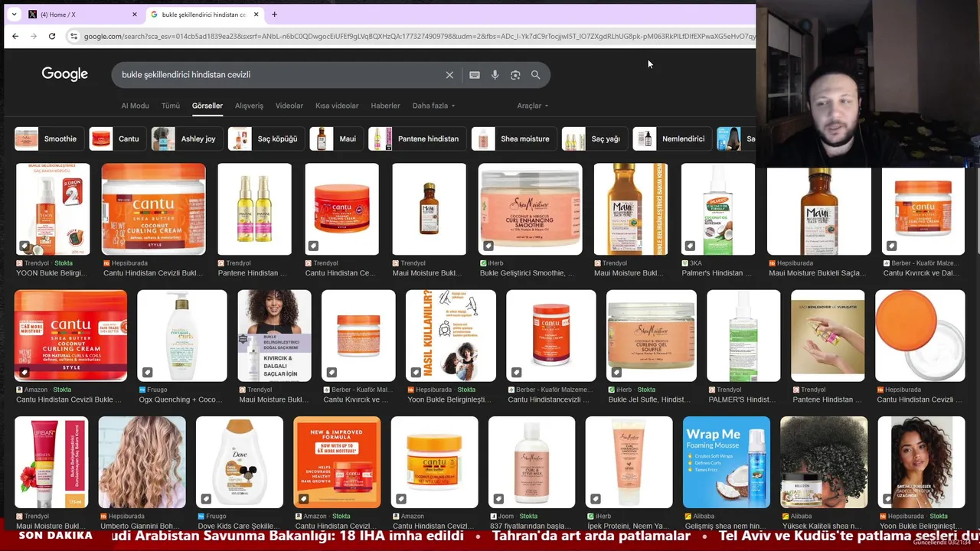The height and width of the screenshot is (551, 980).
Task: Open the Umberto Giannini curly hair image
Action: [x=142, y=462]
